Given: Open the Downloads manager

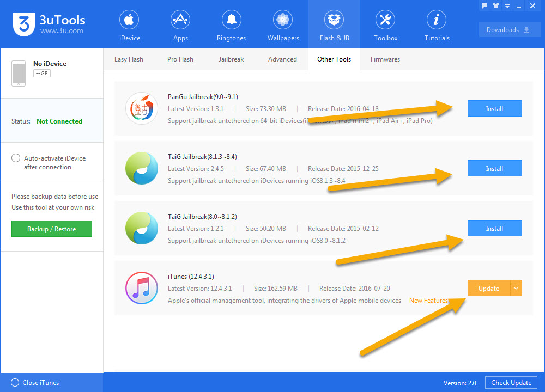Looking at the screenshot, I should click(510, 29).
